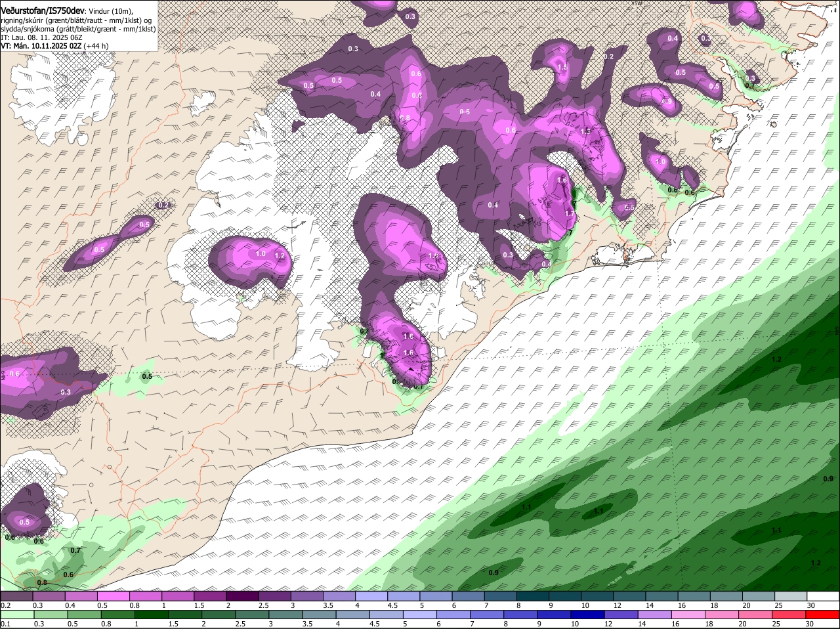Select the lower-row green swatch at 0.5
Image resolution: width=840 pixels, height=629 pixels.
tap(84, 615)
